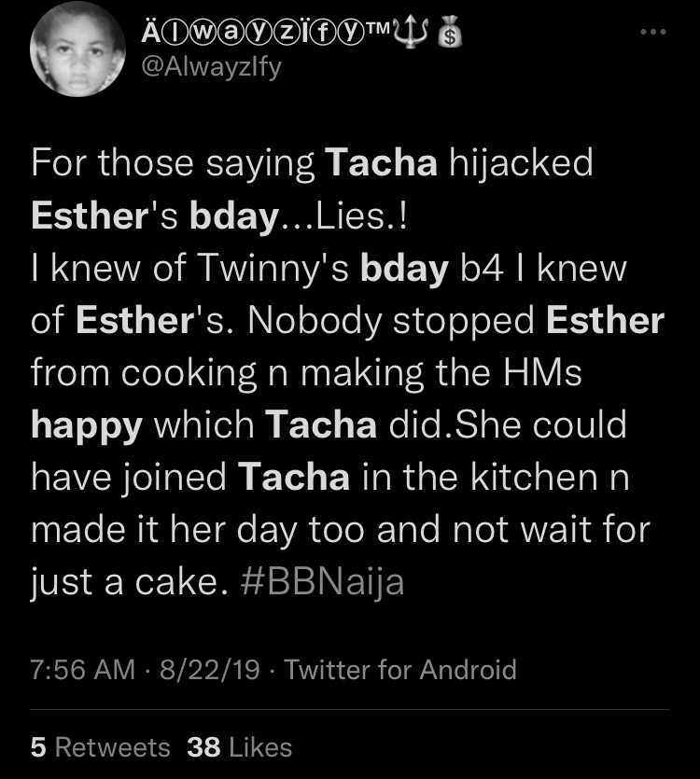Screen dimensions: 700x779
Task: View the 38 Likes list
Action: [240, 747]
